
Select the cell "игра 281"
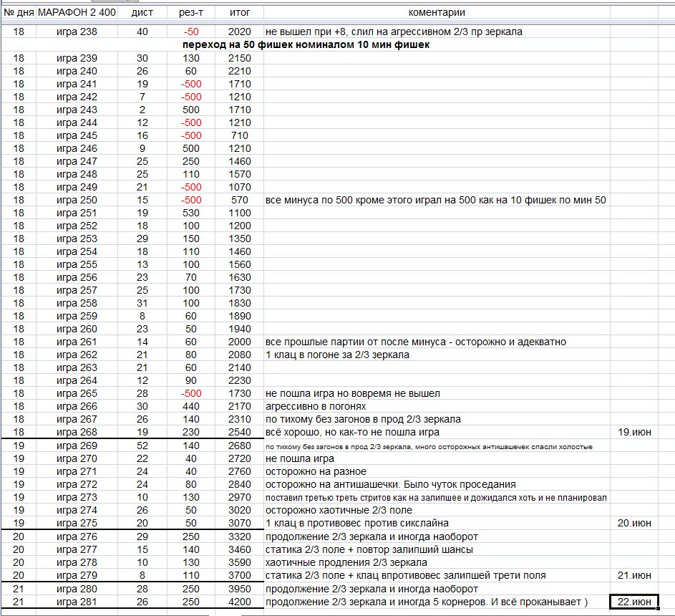coord(77,602)
